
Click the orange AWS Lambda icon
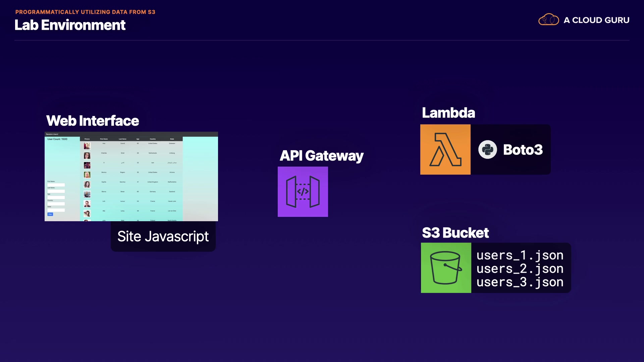[x=445, y=149]
